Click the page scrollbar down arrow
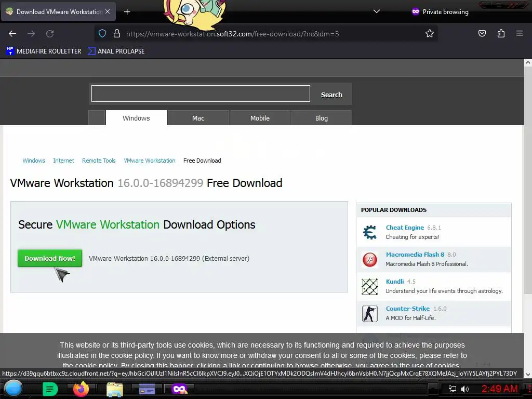 tap(528, 375)
